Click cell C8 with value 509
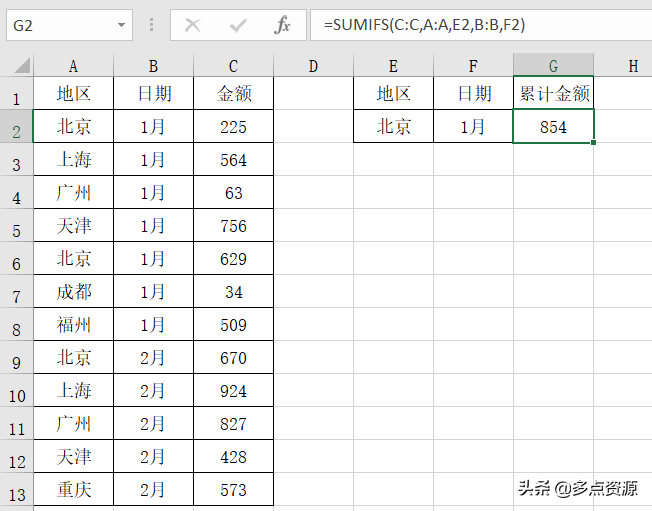Viewport: 652px width, 511px height. 233,324
